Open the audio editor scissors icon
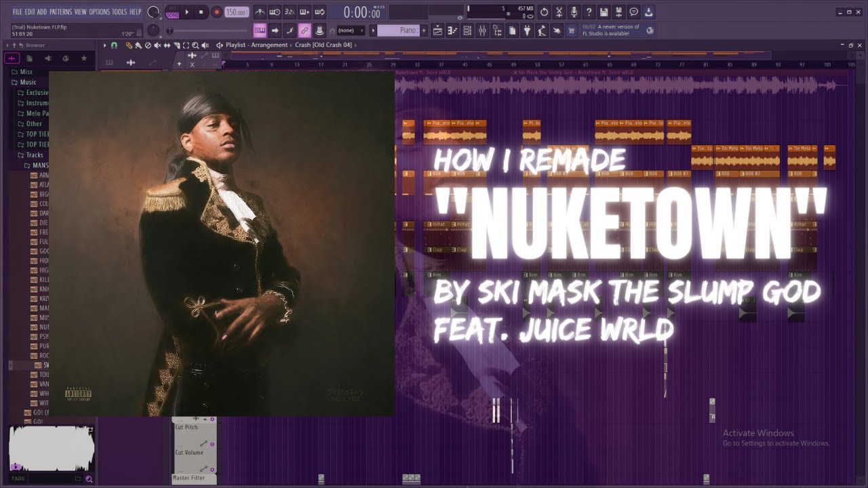The height and width of the screenshot is (488, 868). pyautogui.click(x=559, y=12)
